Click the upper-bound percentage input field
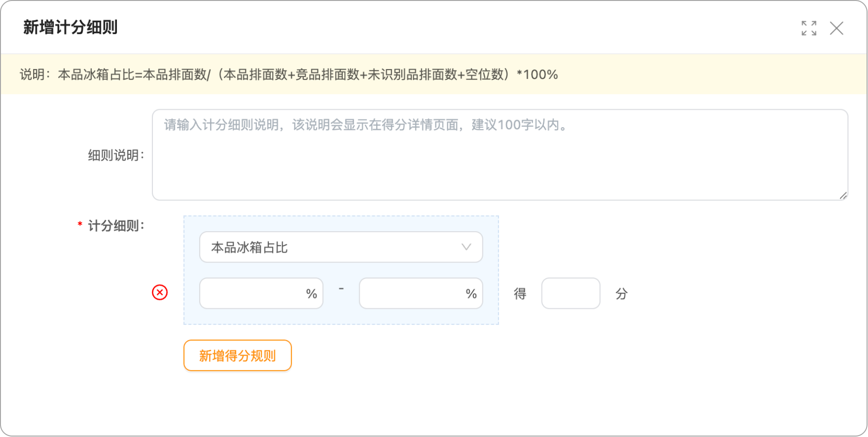The width and height of the screenshot is (868, 437). pos(421,294)
